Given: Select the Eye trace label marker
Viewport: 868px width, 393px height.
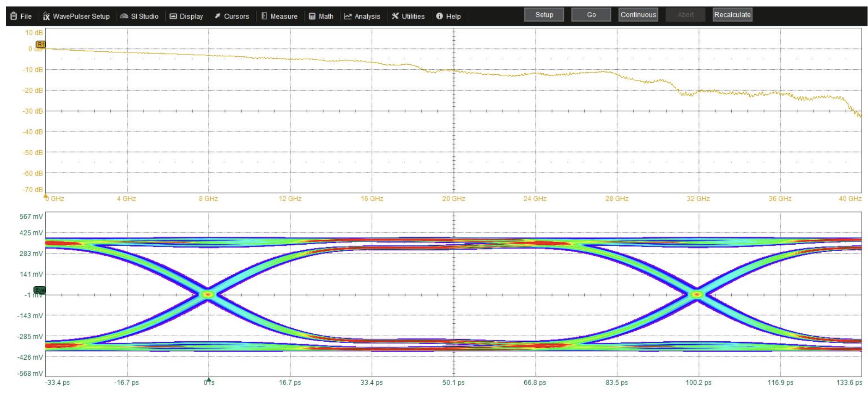Looking at the screenshot, I should pos(40,290).
